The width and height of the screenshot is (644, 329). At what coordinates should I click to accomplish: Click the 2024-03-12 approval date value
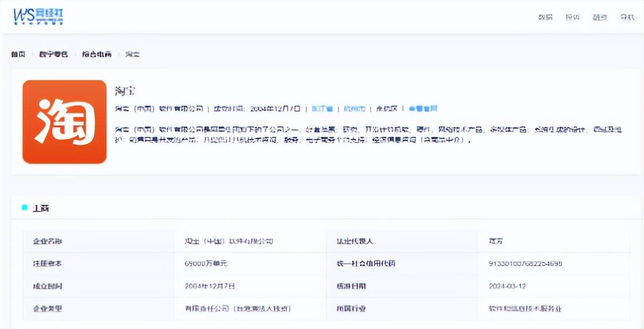[507, 286]
